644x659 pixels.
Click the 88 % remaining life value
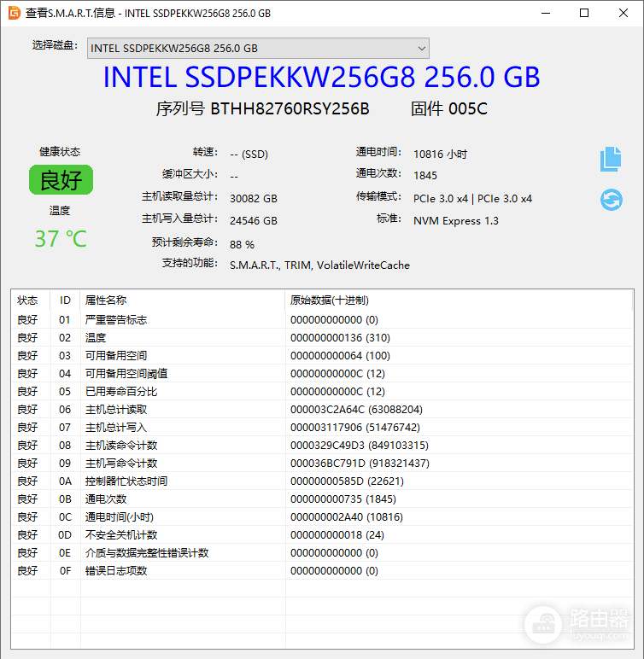click(243, 245)
